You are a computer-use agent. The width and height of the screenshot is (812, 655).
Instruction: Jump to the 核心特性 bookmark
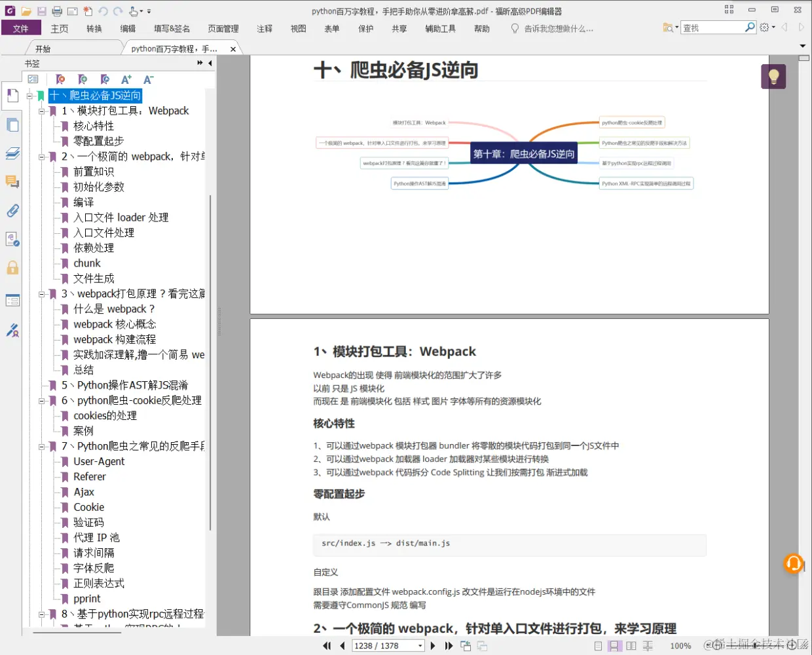(94, 126)
